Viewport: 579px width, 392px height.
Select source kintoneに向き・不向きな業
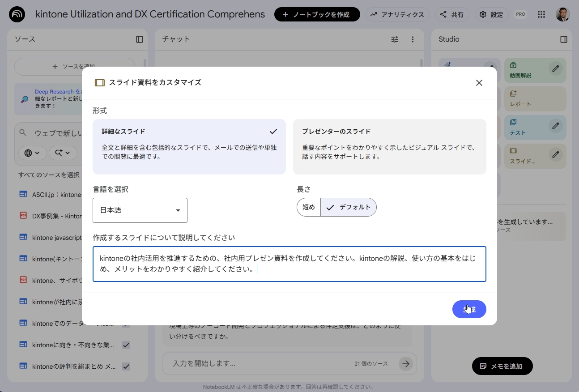point(73,345)
